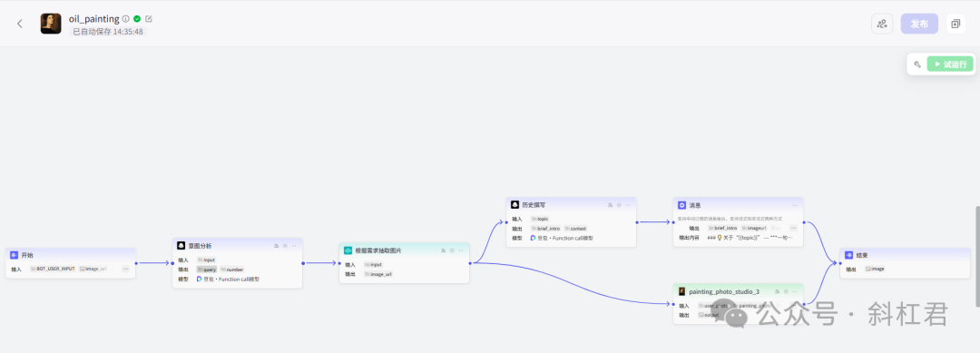
Task: Select the 根据需求抽取图片 code node icon
Action: pyautogui.click(x=348, y=250)
